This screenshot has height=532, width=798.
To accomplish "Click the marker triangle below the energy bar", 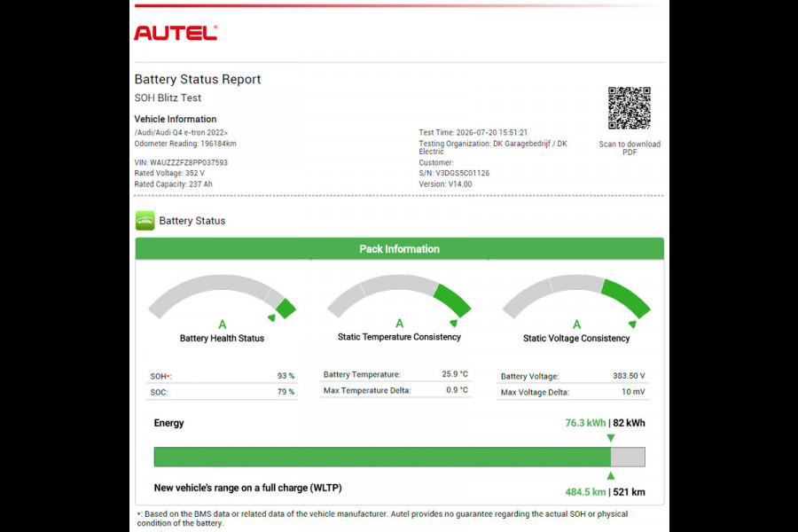I will (x=611, y=475).
